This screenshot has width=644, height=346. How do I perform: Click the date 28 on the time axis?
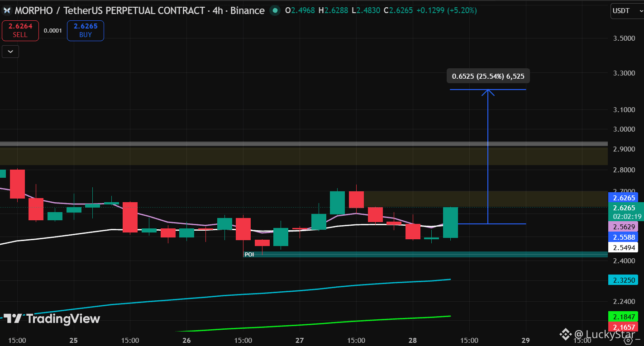[413, 340]
